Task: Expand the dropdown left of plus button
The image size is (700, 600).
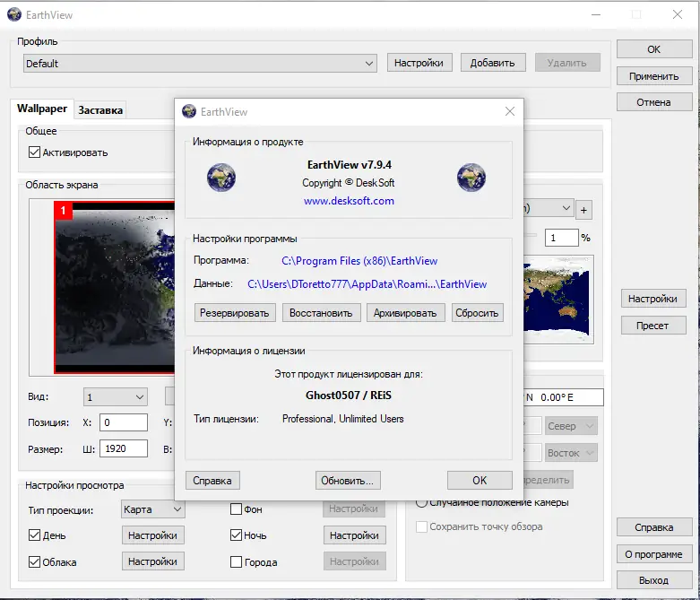Action: 549,208
